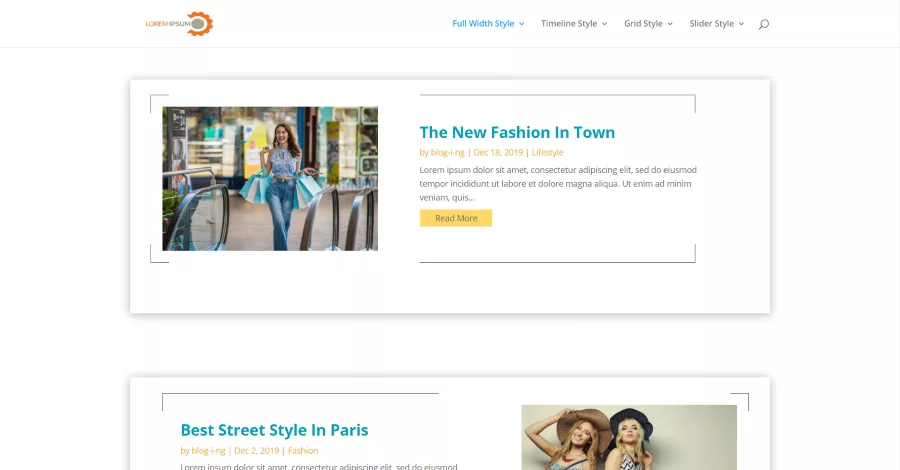Click the Dec 2, 2019 date text

(257, 451)
